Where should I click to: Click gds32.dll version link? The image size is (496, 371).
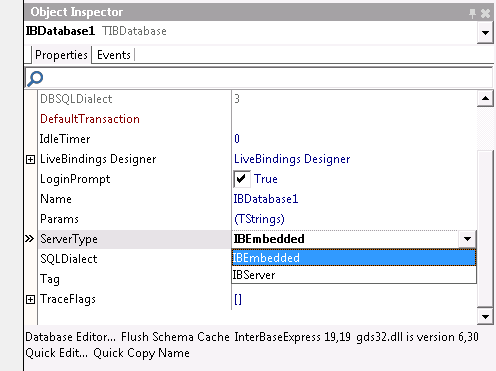(x=417, y=337)
